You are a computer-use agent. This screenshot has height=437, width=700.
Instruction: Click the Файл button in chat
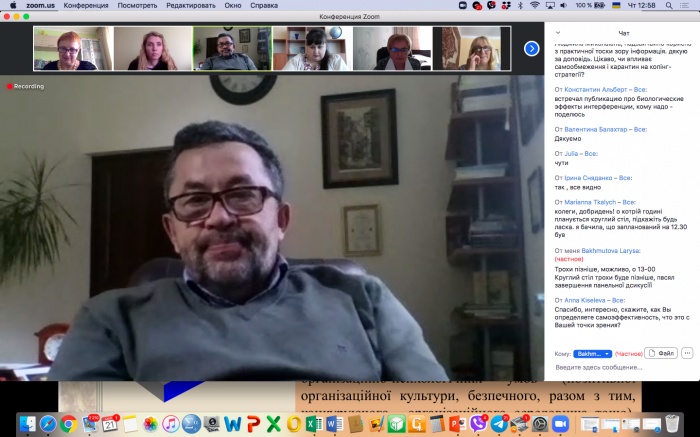(x=661, y=353)
